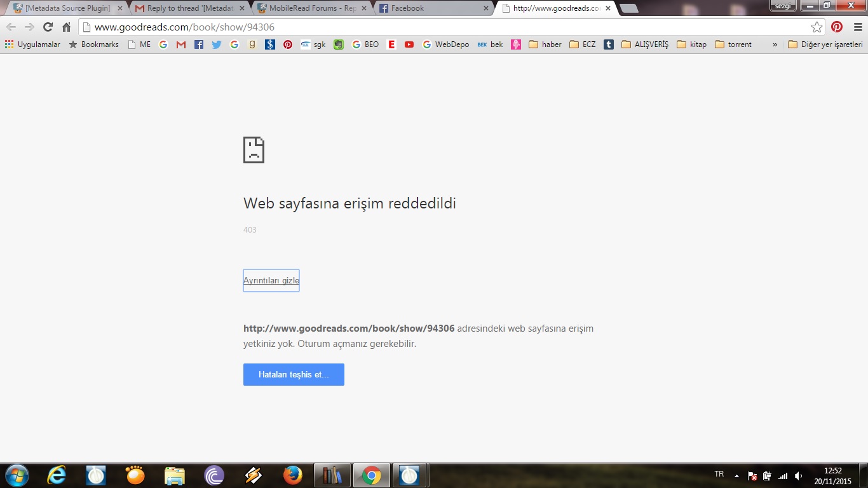Open the calibre library taskbar icon
The image size is (868, 488).
332,475
